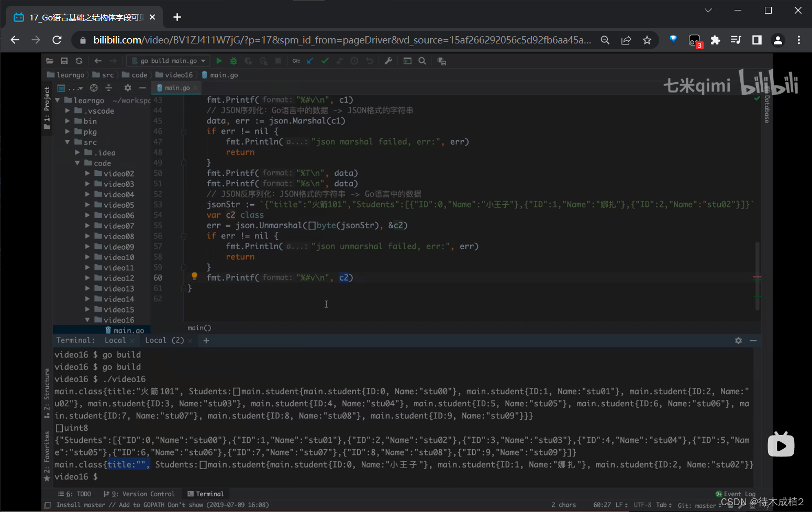Open the 6: TODO tool window tab

[x=74, y=494]
